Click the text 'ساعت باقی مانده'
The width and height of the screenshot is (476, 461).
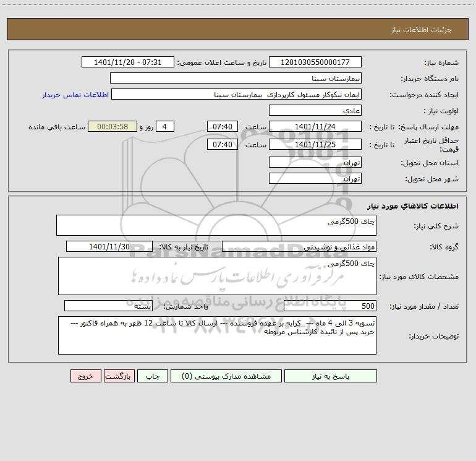click(x=57, y=127)
